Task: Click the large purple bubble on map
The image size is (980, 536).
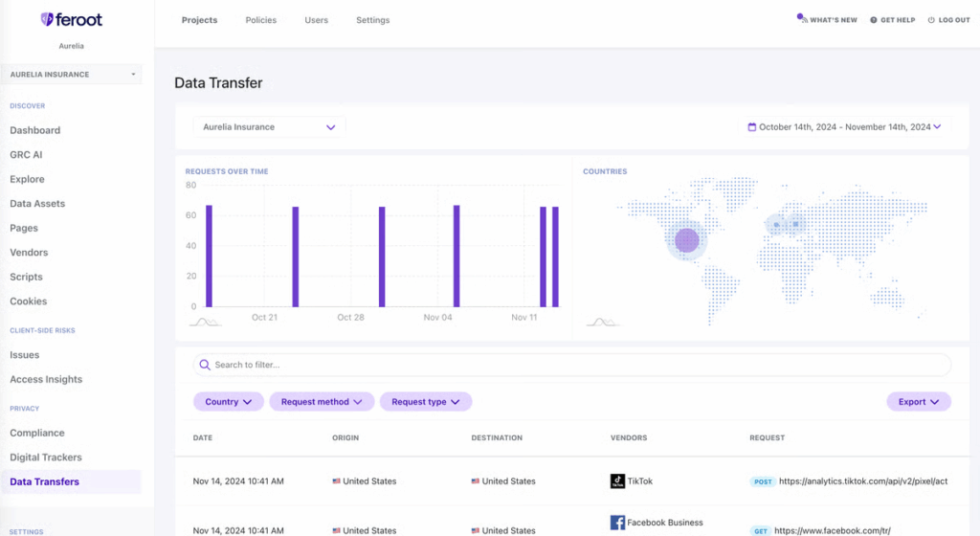Action: click(686, 240)
